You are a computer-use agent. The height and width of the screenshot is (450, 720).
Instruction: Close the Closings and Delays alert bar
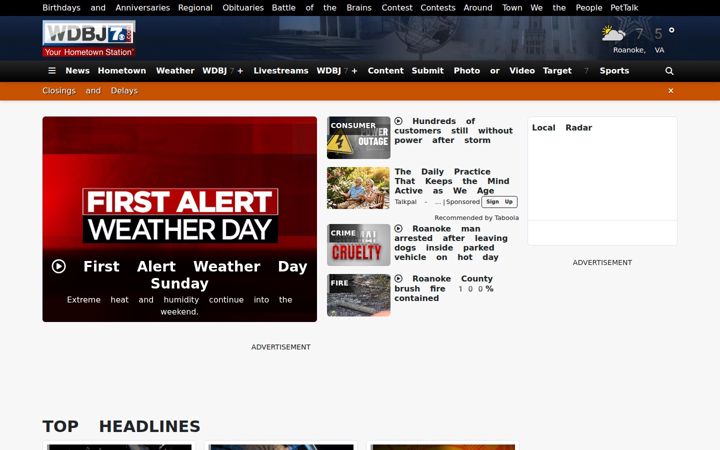(671, 91)
